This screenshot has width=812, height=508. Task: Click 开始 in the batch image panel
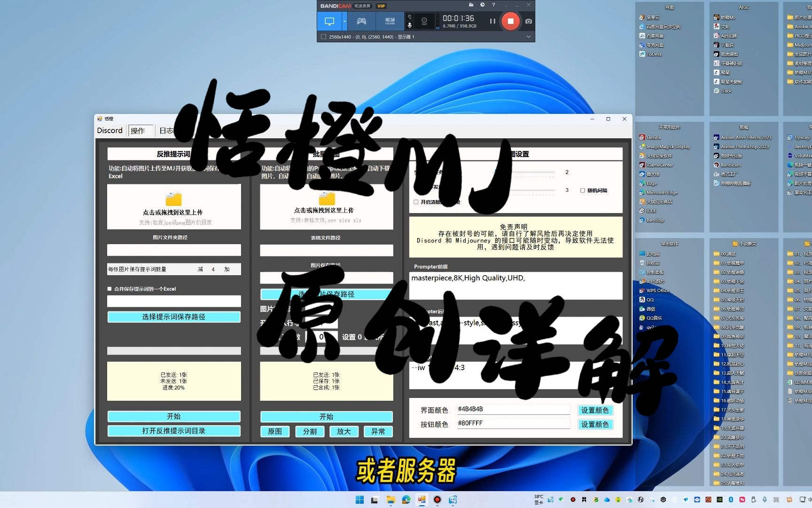coord(326,417)
